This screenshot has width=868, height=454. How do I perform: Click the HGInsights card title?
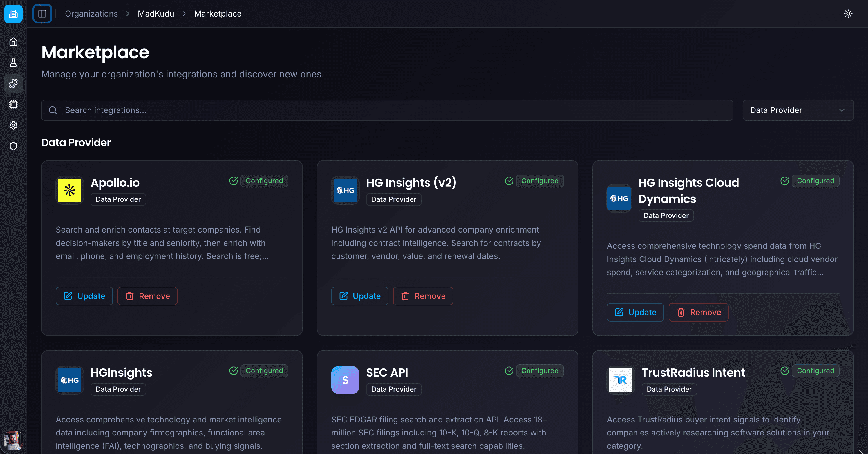(121, 373)
